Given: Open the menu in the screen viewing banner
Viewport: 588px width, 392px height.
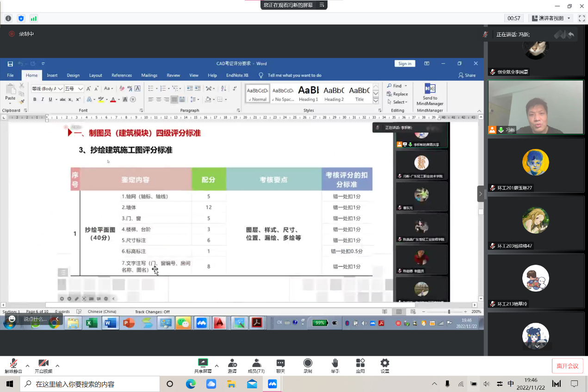Looking at the screenshot, I should [x=320, y=5].
